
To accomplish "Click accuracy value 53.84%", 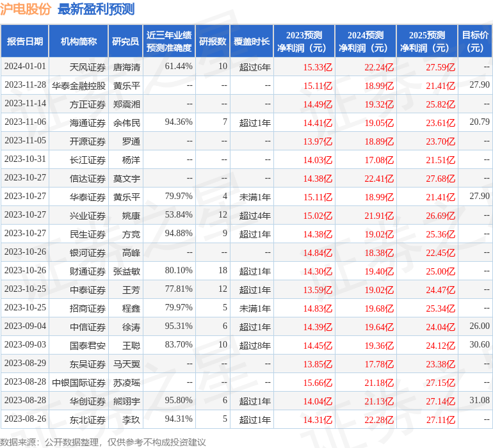I will click(x=179, y=215).
